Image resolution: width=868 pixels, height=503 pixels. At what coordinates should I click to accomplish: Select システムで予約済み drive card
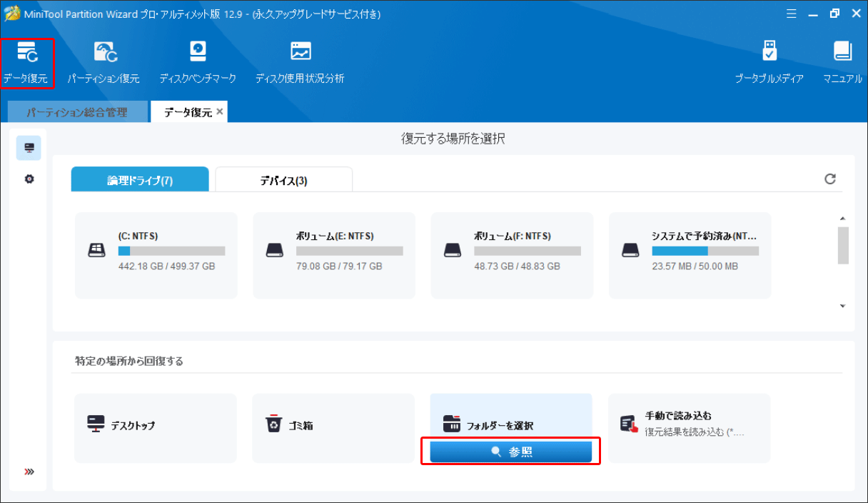pos(690,255)
